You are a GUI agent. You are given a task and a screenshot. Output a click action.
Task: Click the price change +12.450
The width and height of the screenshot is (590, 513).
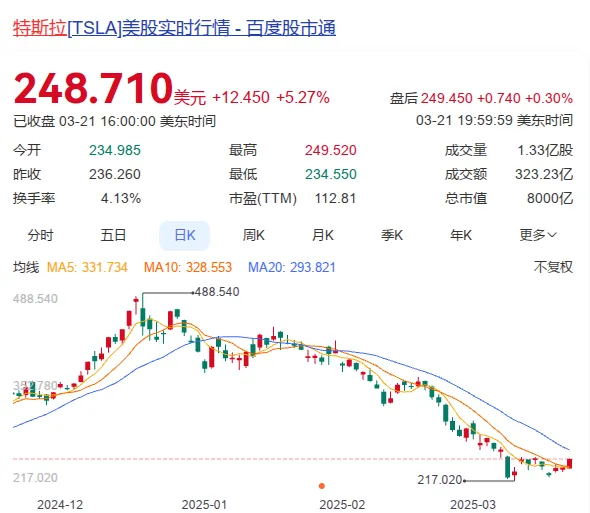(241, 97)
